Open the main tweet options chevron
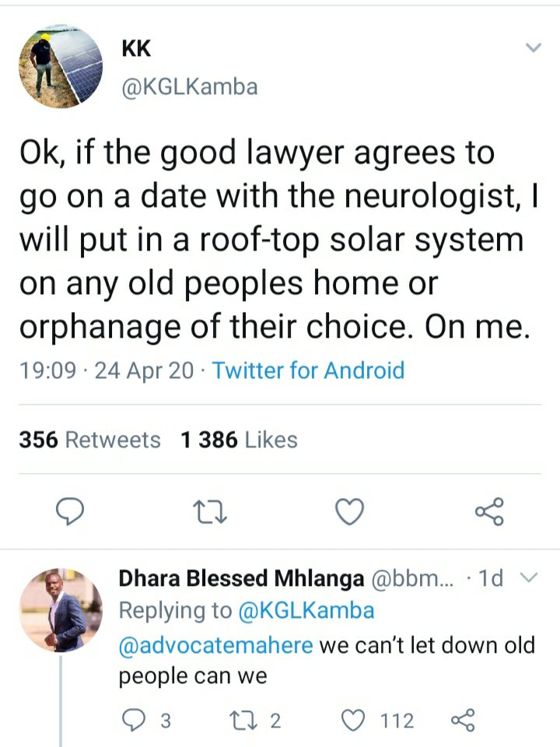 coord(533,48)
